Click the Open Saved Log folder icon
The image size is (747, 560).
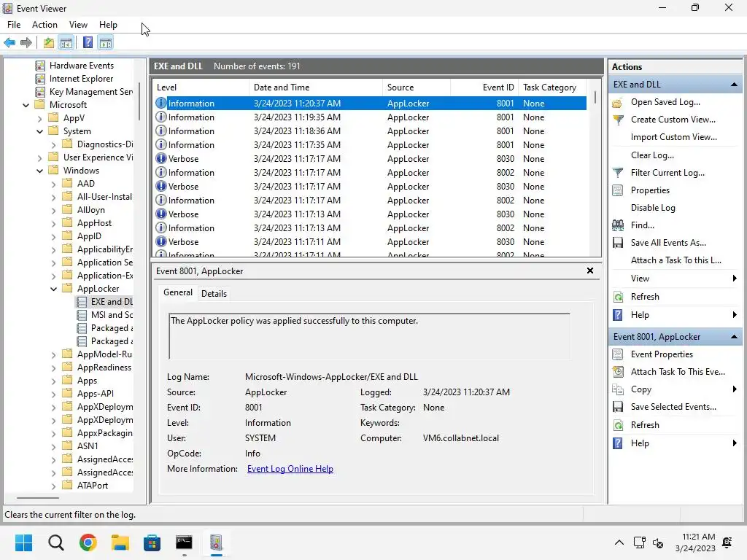[617, 102]
